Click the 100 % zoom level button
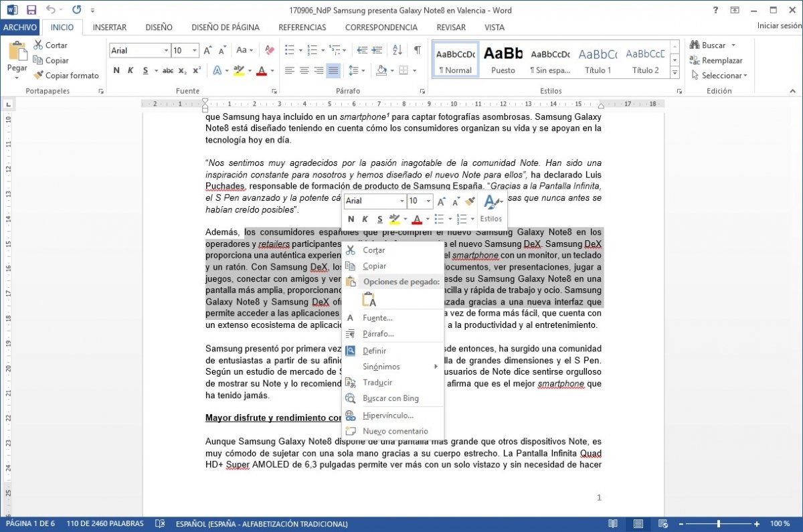The image size is (803, 532). (780, 524)
